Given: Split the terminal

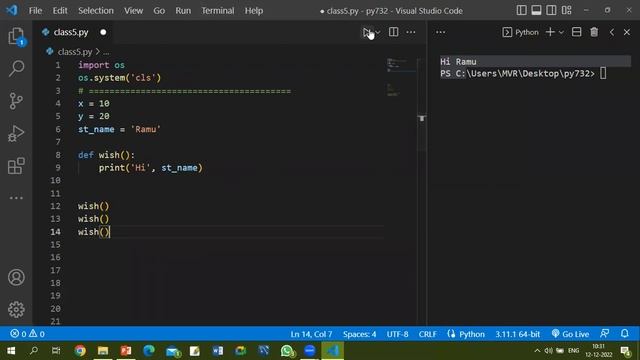Looking at the screenshot, I should click(x=576, y=32).
